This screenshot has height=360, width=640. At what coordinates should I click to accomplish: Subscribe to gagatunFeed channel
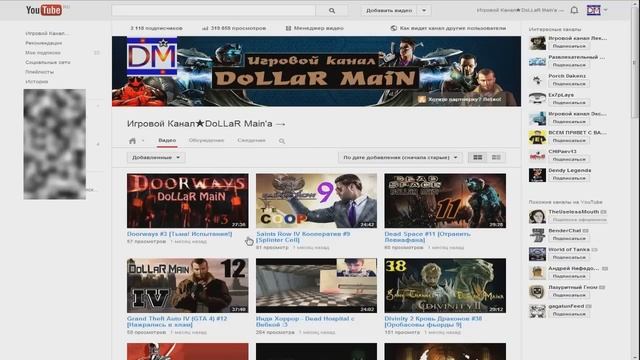point(569,314)
